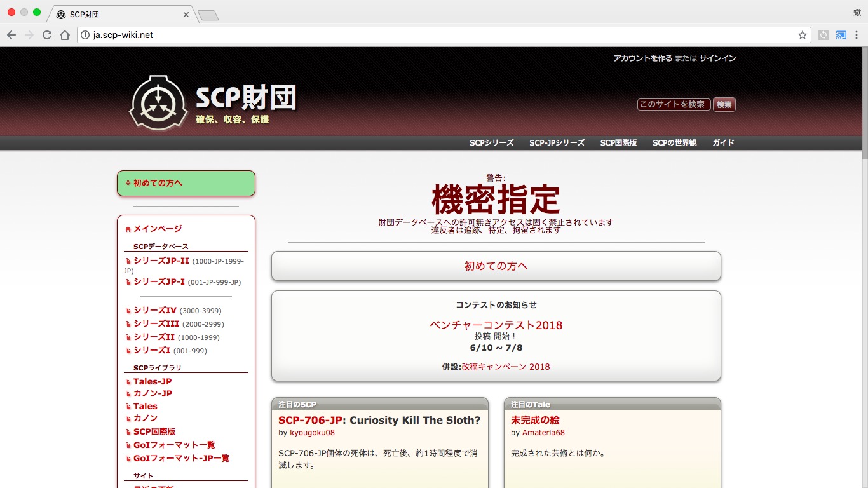Open the SCPシリーズ top menu
Viewport: 868px width, 488px height.
point(492,143)
